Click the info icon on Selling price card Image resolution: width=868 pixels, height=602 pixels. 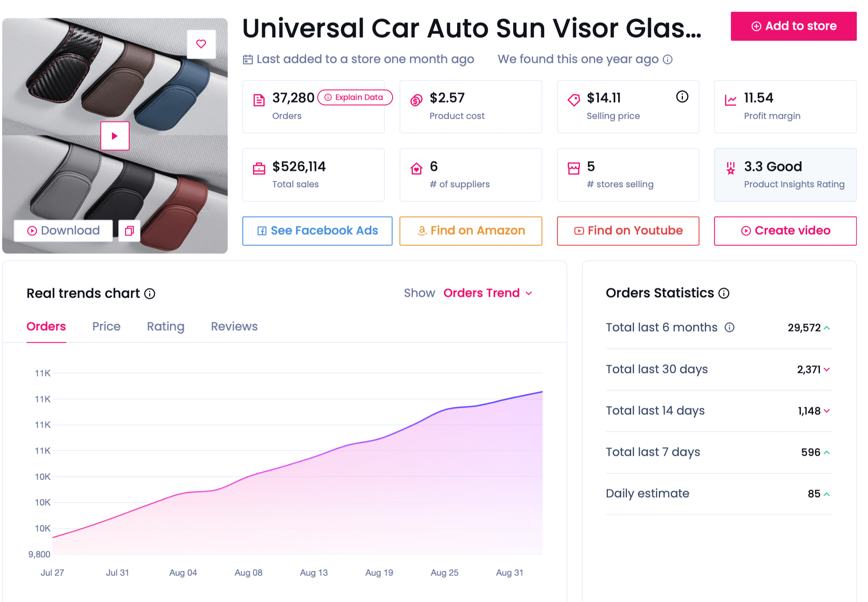point(682,97)
